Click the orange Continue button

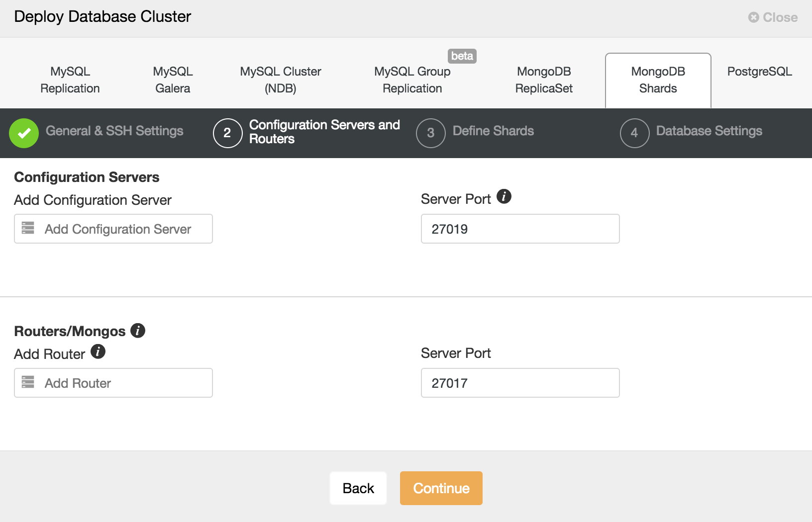[x=441, y=488]
